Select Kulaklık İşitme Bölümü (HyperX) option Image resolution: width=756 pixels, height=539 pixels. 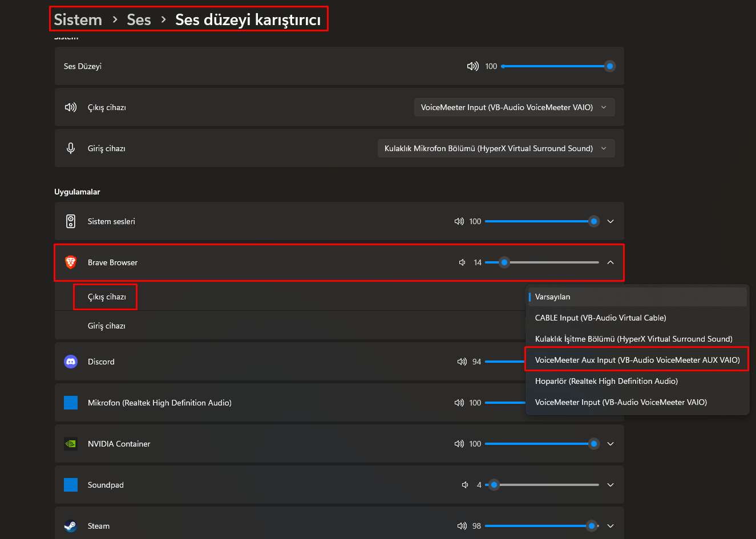click(637, 339)
